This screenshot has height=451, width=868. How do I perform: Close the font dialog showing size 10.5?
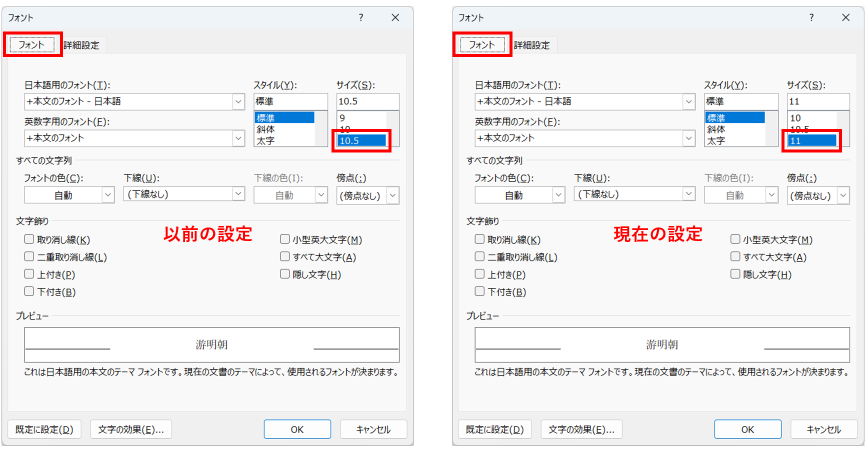coord(395,17)
